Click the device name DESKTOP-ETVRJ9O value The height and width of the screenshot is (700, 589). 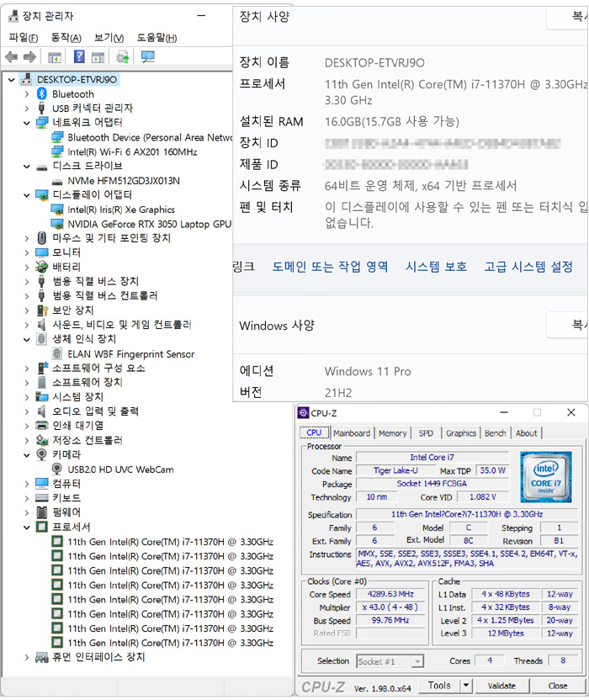[x=374, y=62]
